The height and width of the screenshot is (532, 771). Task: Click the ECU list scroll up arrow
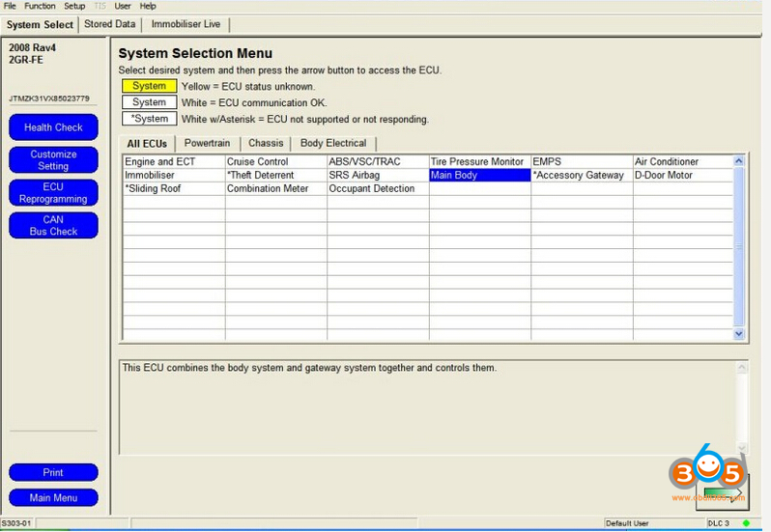pos(738,161)
